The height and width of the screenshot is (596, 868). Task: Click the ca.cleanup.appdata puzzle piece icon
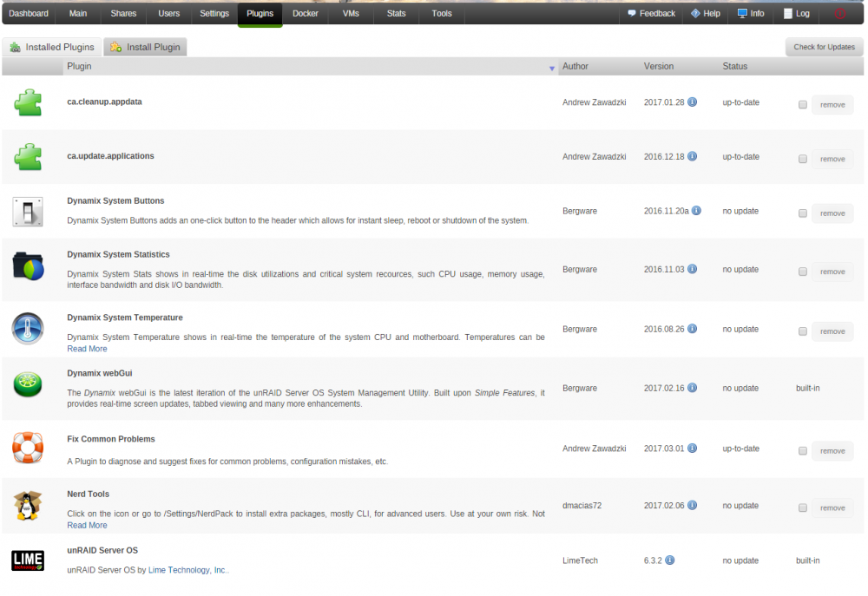[28, 103]
